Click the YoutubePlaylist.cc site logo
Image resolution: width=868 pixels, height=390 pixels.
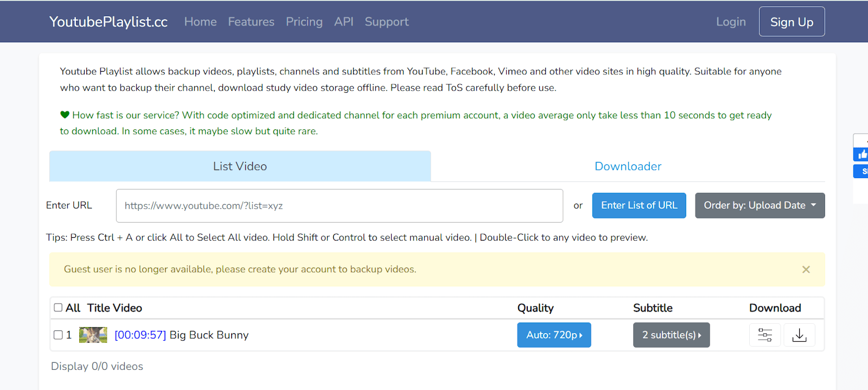(x=108, y=22)
